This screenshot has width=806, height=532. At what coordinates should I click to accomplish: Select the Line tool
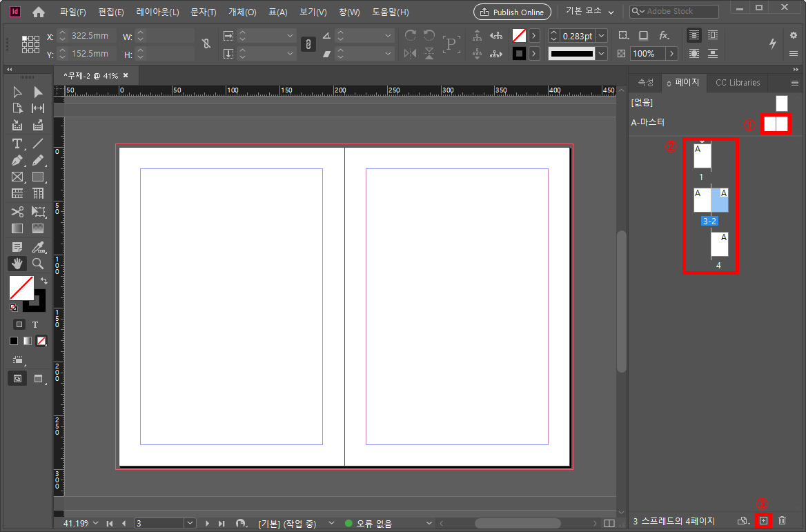[37, 144]
